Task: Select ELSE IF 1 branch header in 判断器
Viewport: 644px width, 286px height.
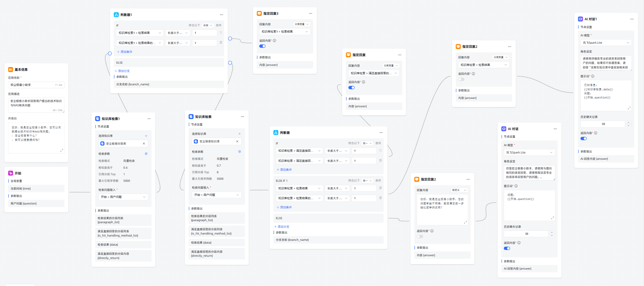Action: pyautogui.click(x=282, y=181)
